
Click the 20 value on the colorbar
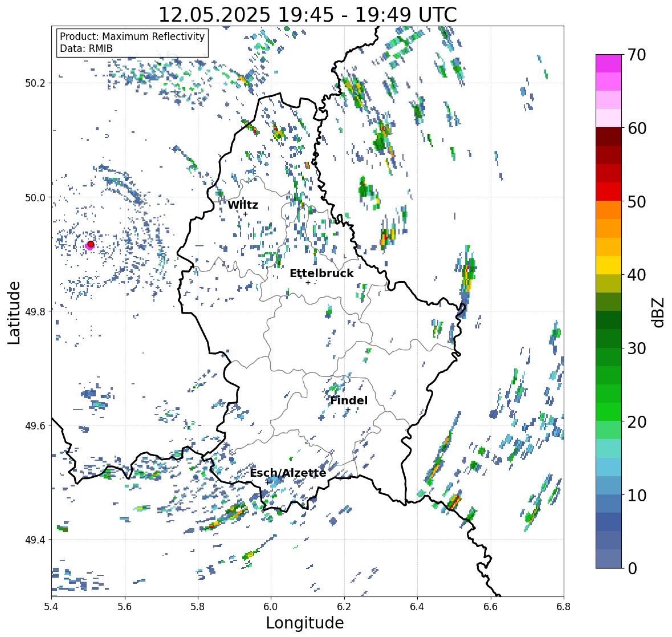[637, 421]
